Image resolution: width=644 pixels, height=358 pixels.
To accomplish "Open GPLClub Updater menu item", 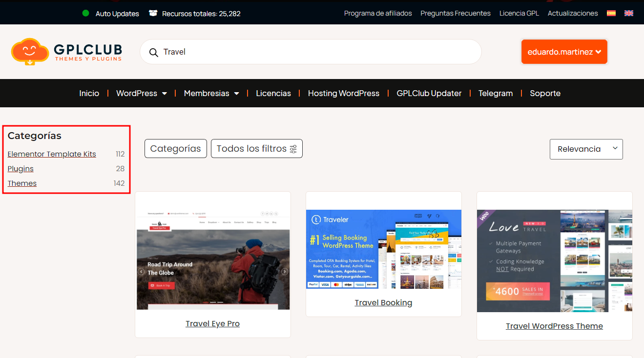I will (x=429, y=93).
